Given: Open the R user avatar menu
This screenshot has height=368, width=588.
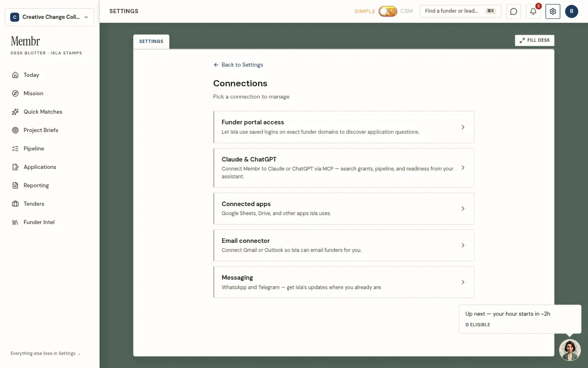Looking at the screenshot, I should click(x=571, y=11).
